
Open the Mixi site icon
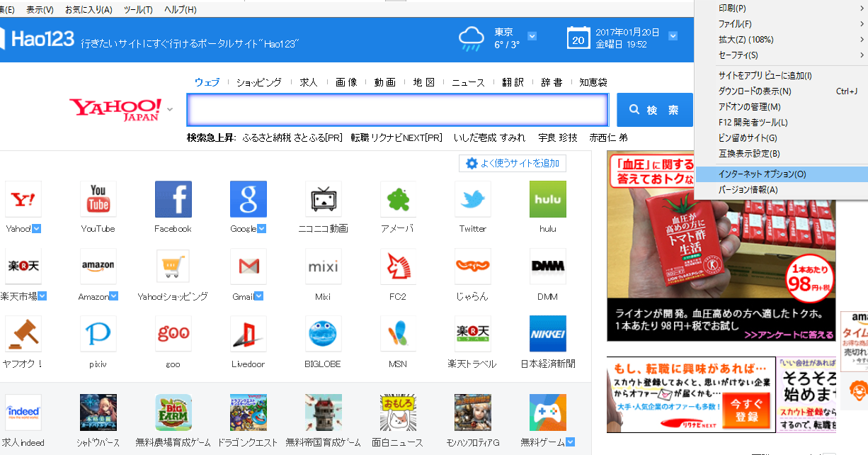coord(324,266)
